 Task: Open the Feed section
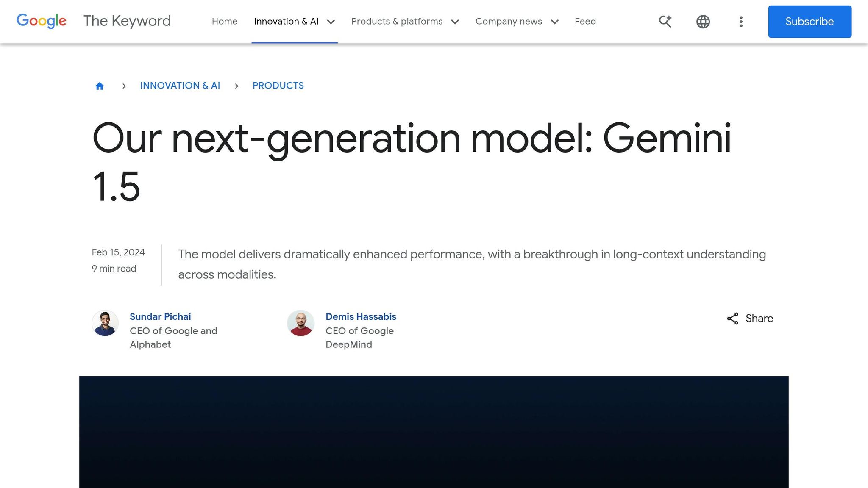tap(585, 21)
